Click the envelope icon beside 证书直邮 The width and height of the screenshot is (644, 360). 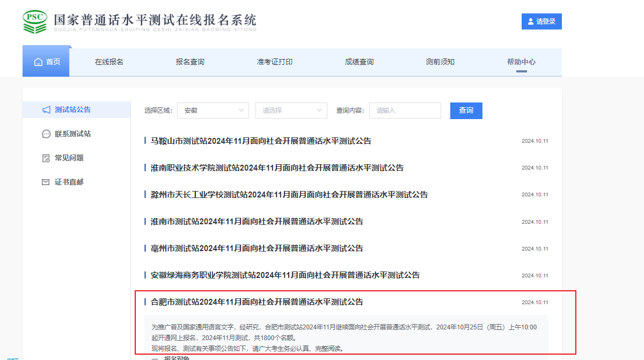click(46, 182)
